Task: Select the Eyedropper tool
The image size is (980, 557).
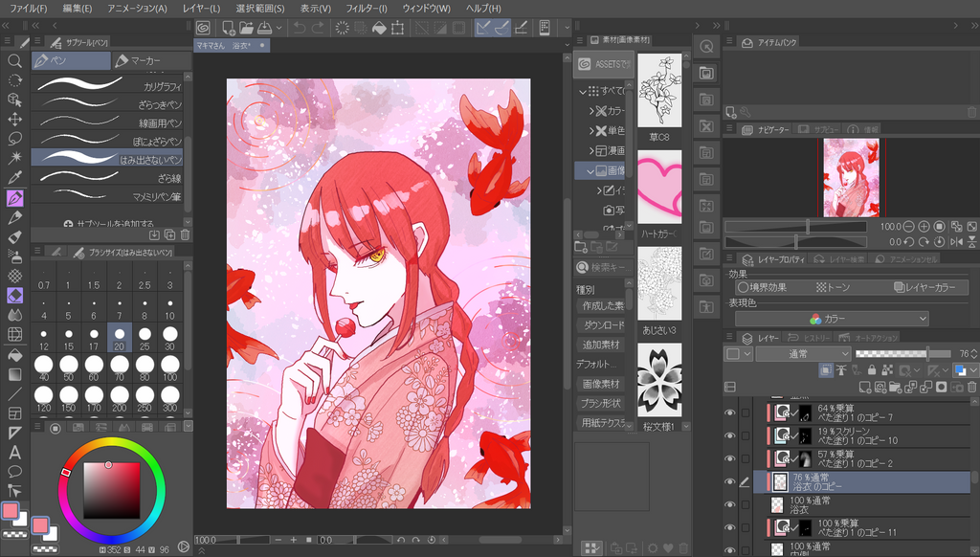Action: click(x=14, y=178)
